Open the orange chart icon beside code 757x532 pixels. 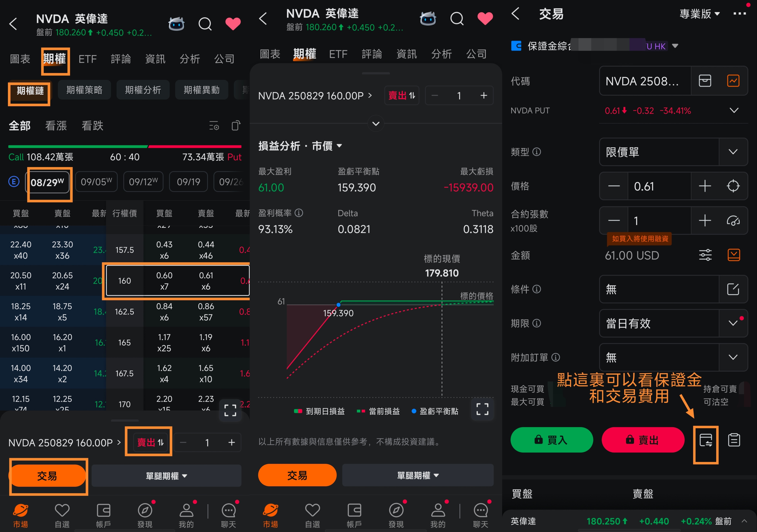[733, 81]
